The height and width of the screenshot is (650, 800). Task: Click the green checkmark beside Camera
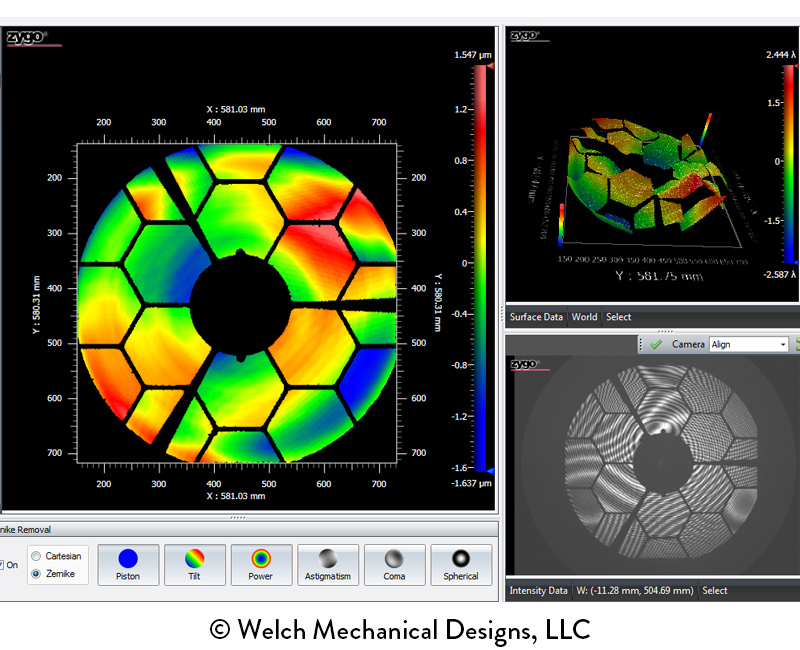(x=655, y=344)
